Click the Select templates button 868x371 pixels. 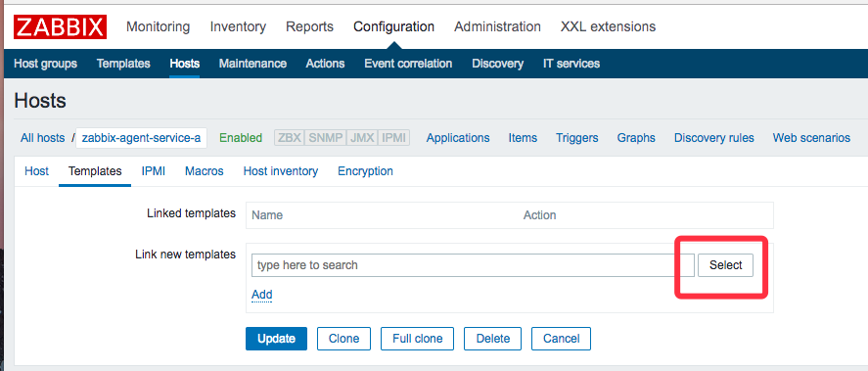click(725, 265)
